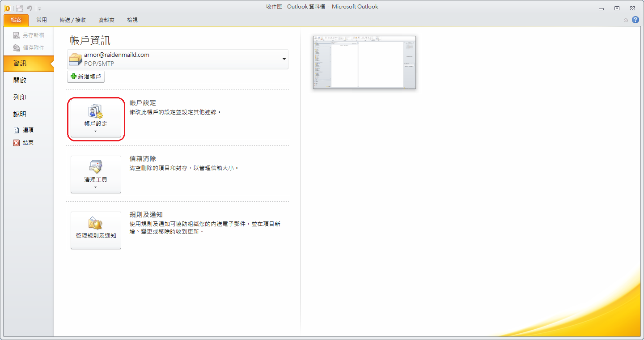Collapse the ribbon with the up chevron
Viewport: 644px width, 340px height.
626,20
